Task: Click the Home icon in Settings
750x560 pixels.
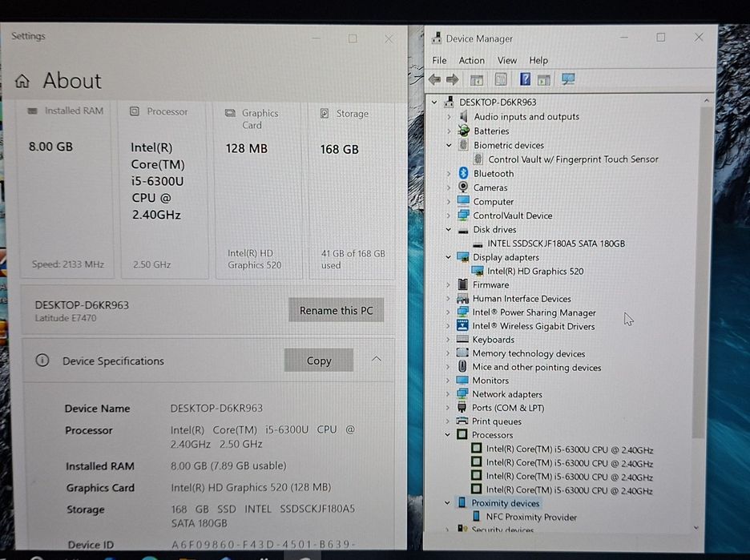Action: (22, 81)
